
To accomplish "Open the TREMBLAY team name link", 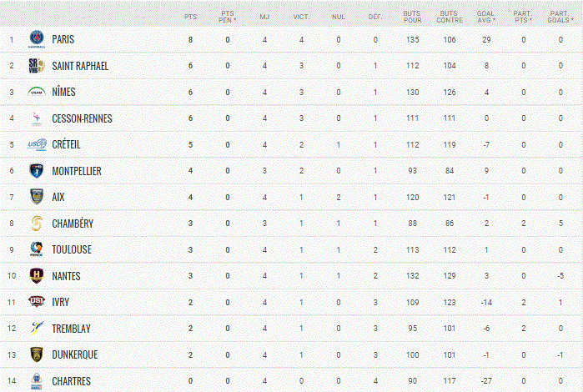I will tap(72, 329).
